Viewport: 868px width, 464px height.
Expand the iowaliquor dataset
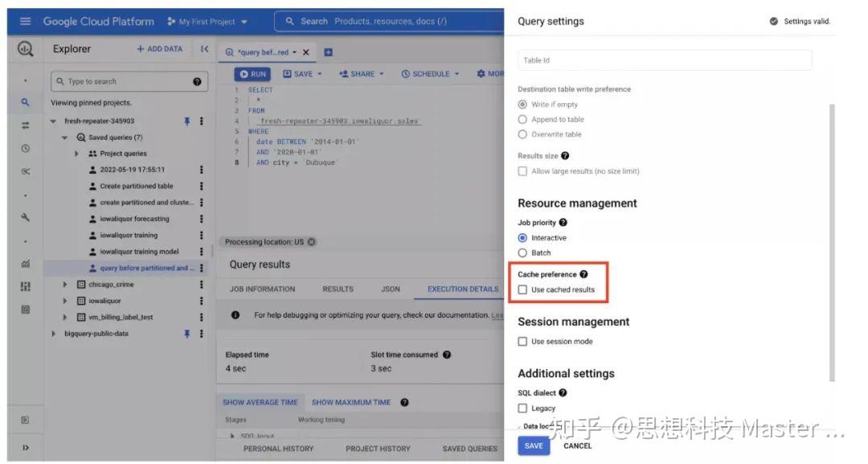pos(65,301)
